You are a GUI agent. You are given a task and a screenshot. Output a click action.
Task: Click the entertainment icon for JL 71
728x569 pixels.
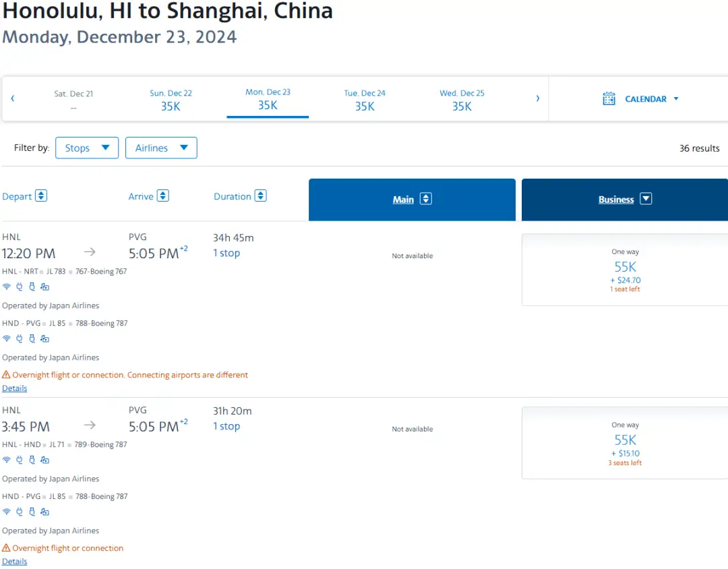44,460
